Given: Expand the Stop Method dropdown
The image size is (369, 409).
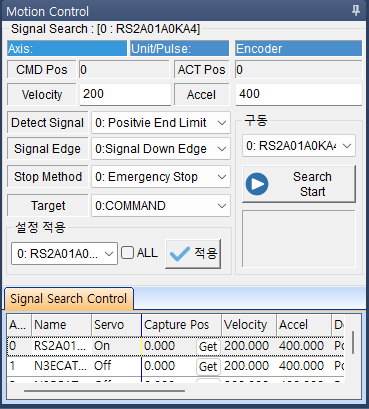Looking at the screenshot, I should [161, 177].
